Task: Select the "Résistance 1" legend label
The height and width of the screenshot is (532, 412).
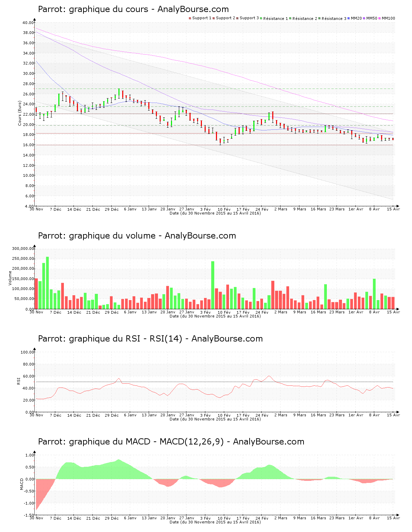Action: click(276, 19)
